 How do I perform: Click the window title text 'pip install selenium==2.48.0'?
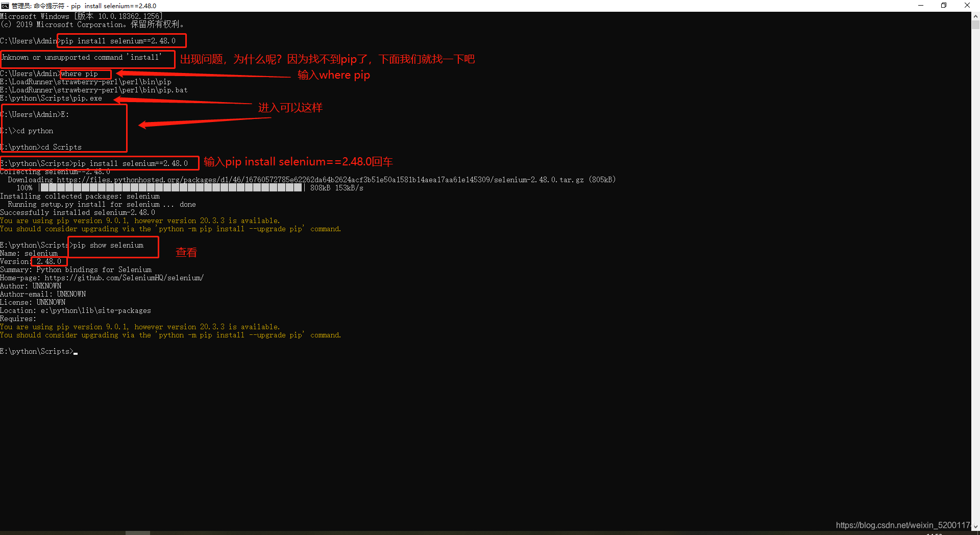pos(113,6)
